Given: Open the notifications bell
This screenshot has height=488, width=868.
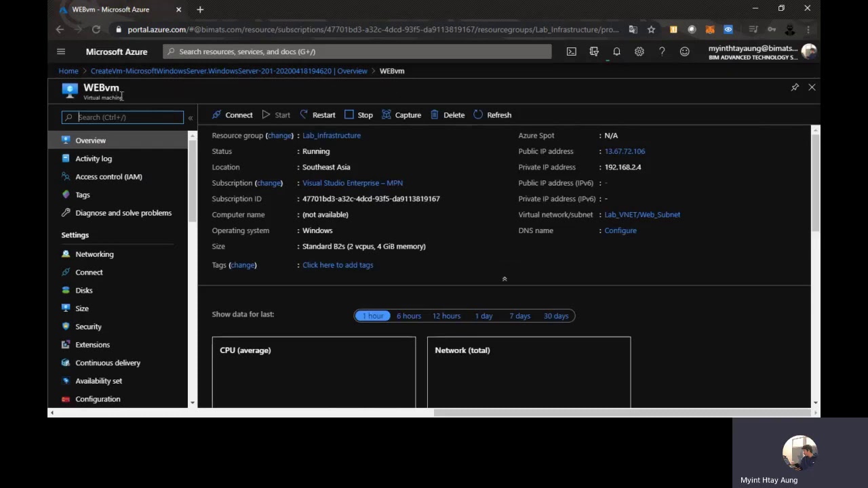Looking at the screenshot, I should tap(616, 52).
